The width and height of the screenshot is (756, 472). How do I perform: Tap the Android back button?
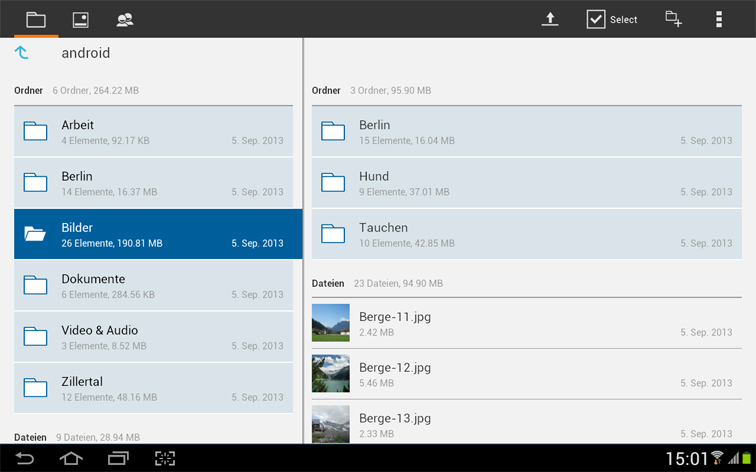coord(24,458)
